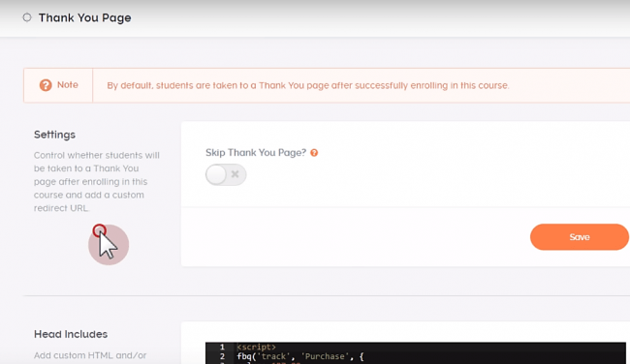Click the Head Includes section heading
This screenshot has width=630, height=364.
point(71,334)
